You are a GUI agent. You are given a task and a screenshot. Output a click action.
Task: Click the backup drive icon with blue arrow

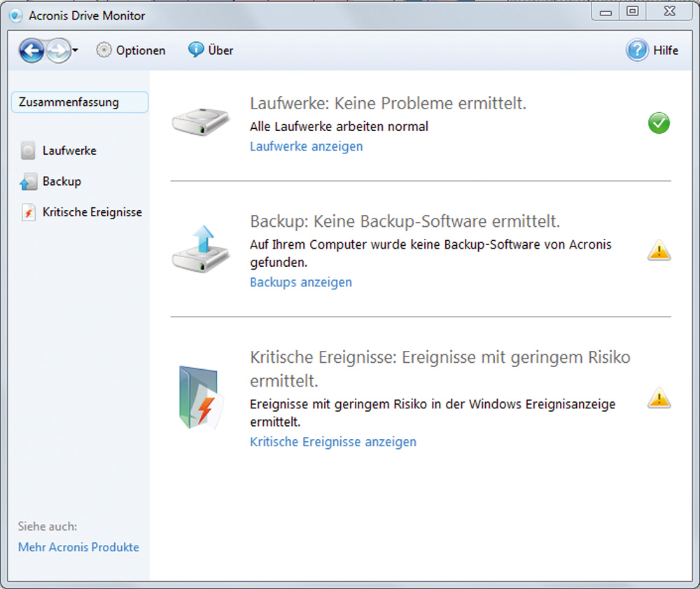tap(200, 249)
